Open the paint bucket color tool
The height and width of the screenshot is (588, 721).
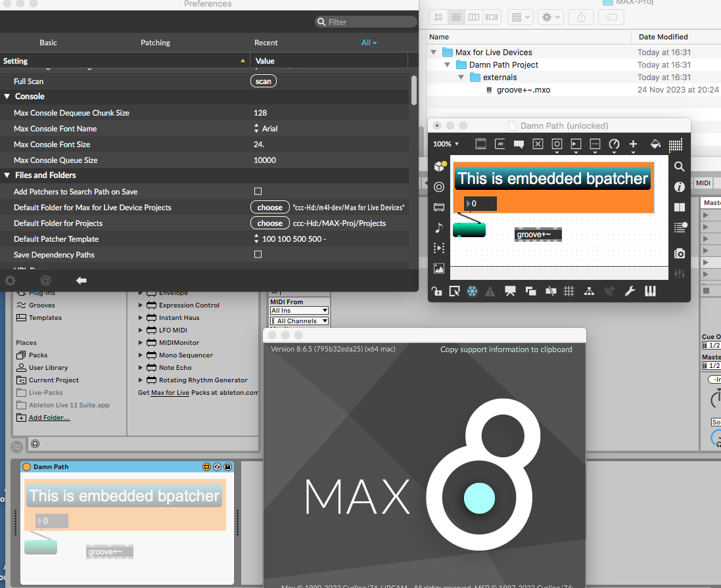pyautogui.click(x=655, y=144)
